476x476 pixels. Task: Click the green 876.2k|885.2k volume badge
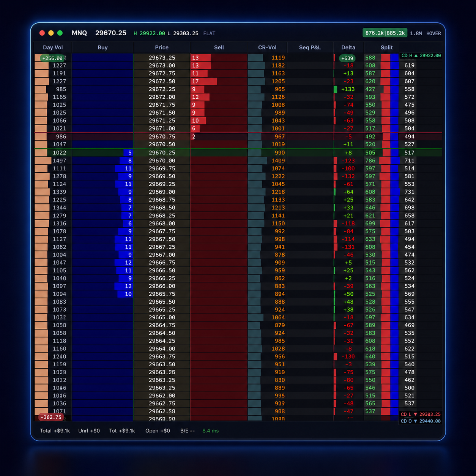(x=385, y=33)
